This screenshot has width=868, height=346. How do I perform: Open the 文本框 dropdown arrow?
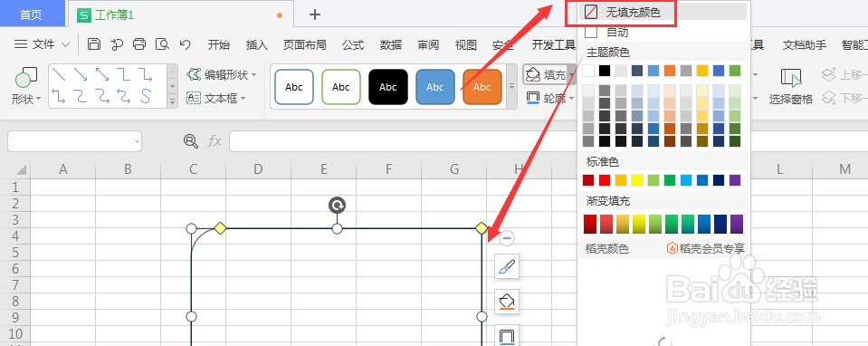click(x=243, y=99)
